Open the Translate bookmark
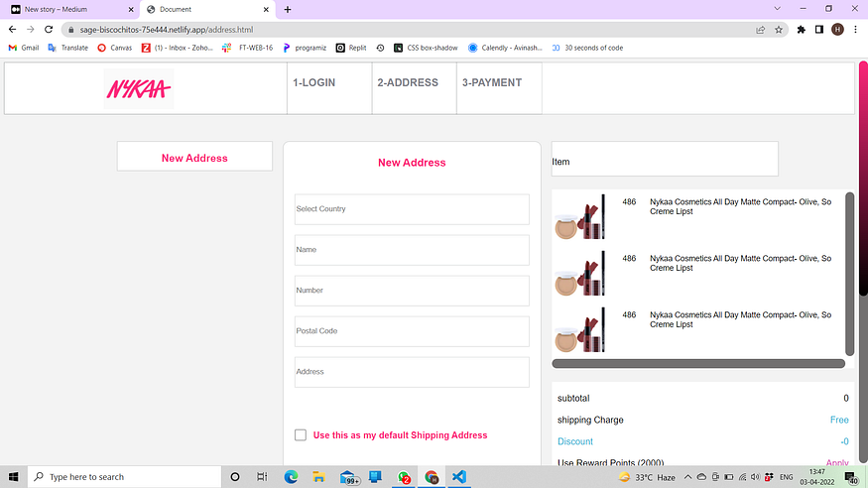The image size is (868, 488). (x=68, y=48)
